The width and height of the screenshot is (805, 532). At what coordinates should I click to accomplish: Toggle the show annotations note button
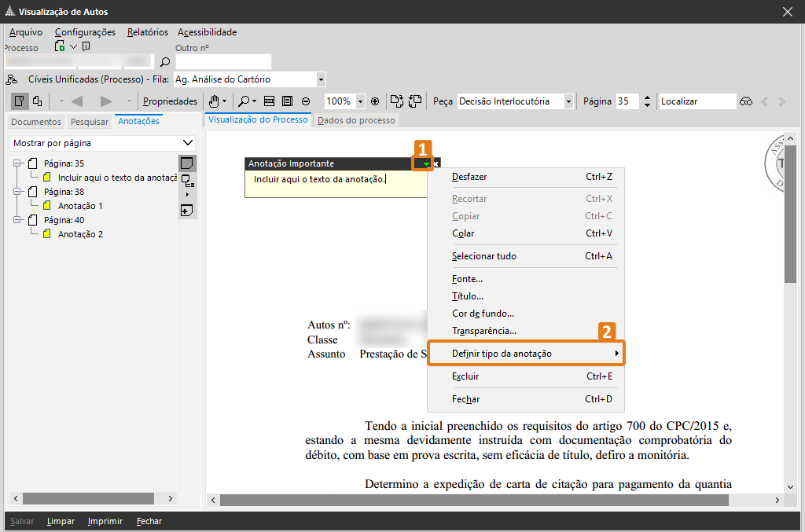pos(186,163)
